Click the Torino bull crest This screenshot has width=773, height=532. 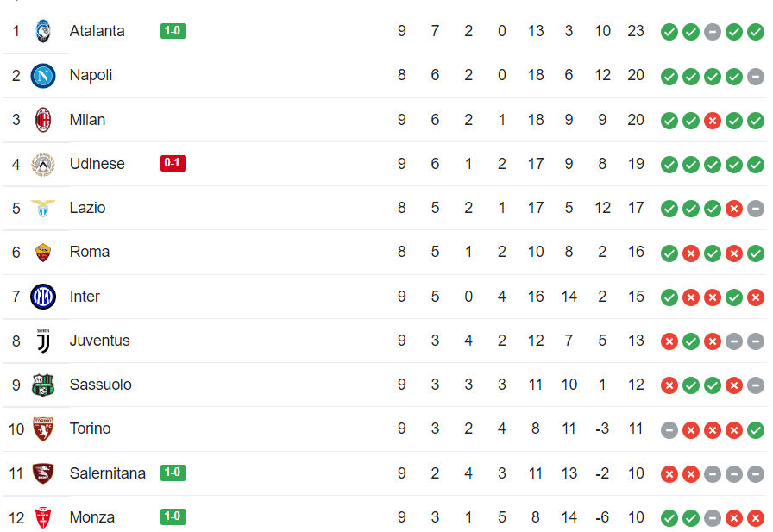(x=43, y=429)
